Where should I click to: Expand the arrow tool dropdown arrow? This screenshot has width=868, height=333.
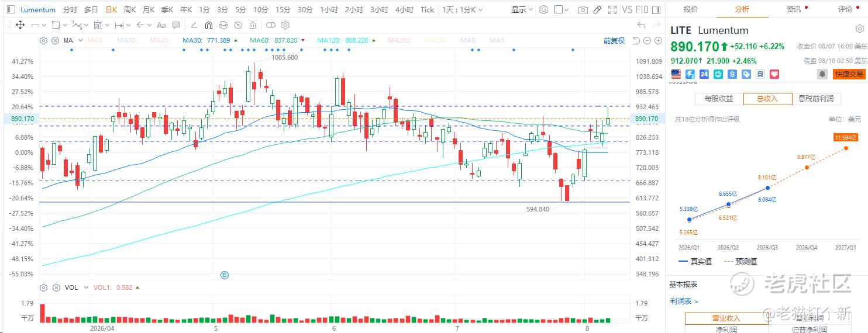tap(149, 25)
